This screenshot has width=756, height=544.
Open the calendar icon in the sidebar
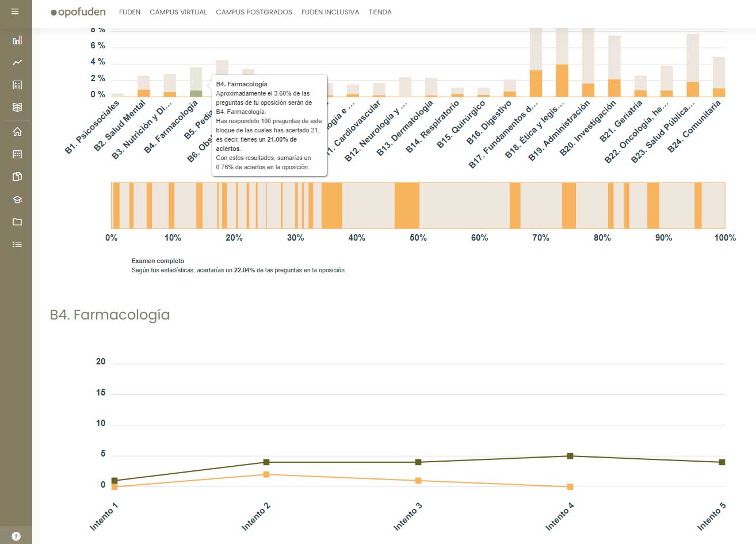(x=17, y=154)
